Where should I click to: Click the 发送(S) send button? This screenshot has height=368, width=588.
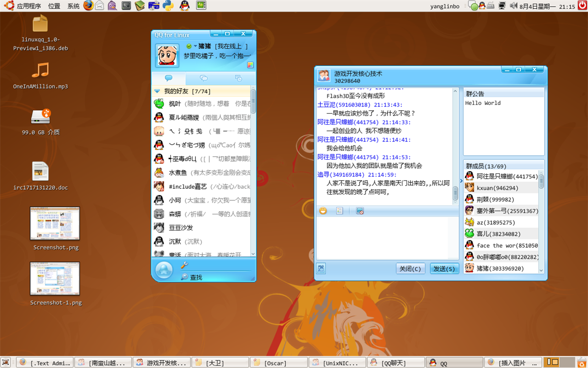click(x=444, y=269)
